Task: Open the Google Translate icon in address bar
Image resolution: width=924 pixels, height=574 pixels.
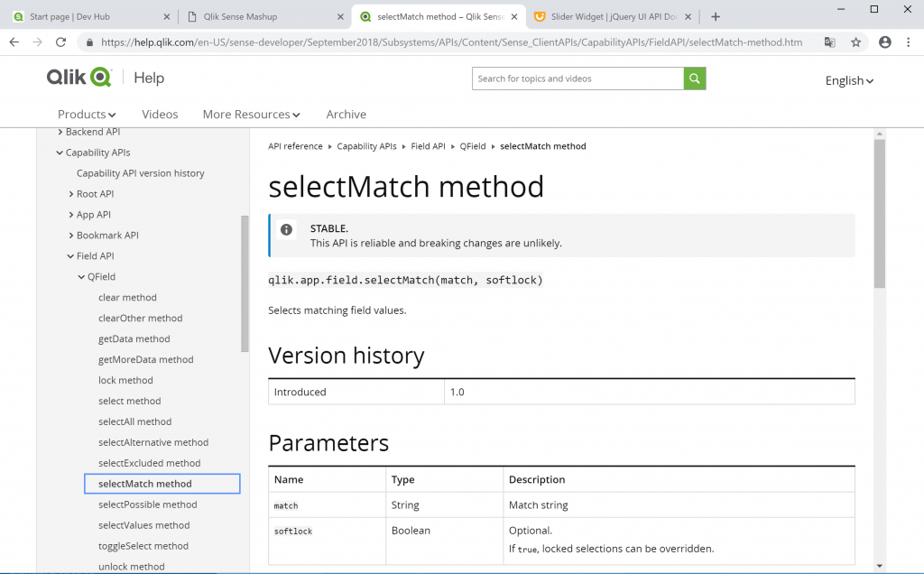Action: (831, 42)
